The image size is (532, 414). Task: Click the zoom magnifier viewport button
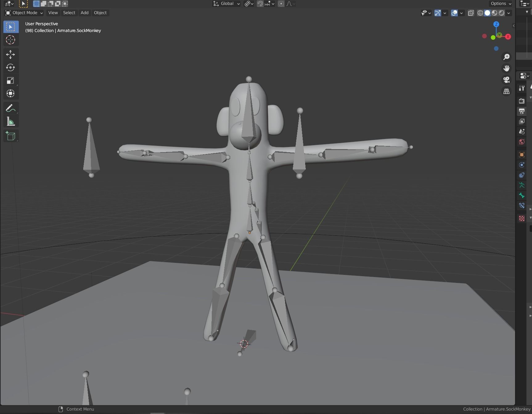[x=506, y=57]
